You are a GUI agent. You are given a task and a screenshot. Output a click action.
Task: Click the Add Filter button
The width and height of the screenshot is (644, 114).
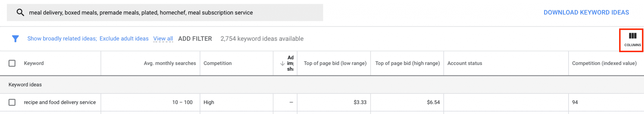195,39
